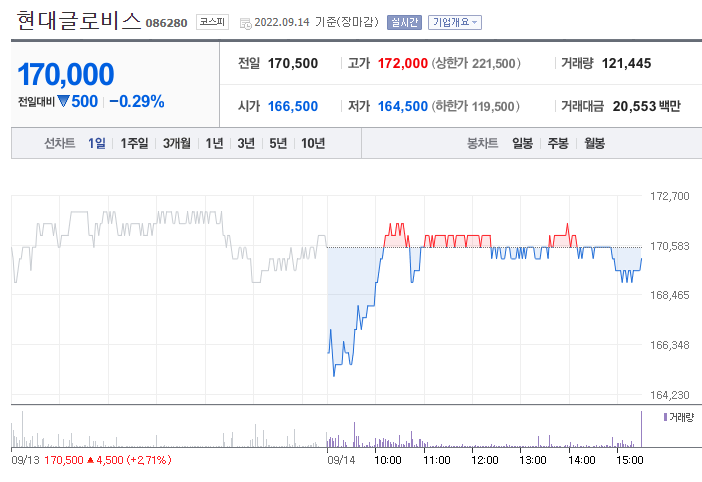Click the upper limit price 221,500

(x=493, y=64)
